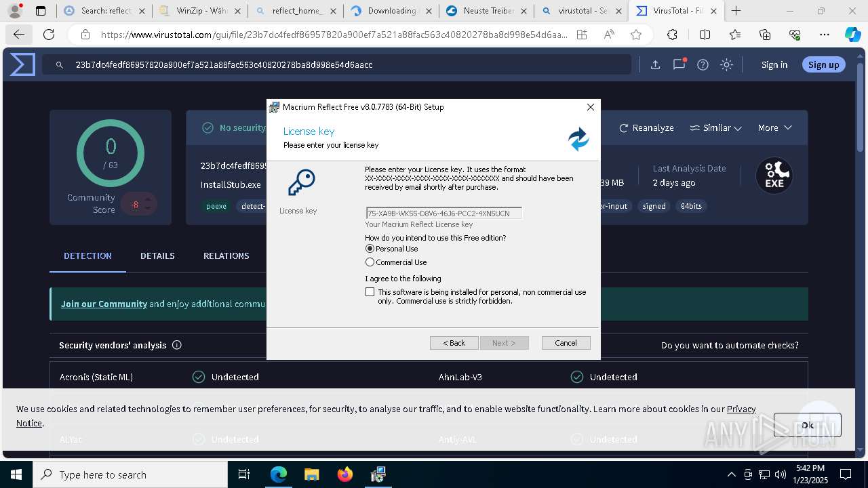The width and height of the screenshot is (868, 488).
Task: Refresh the page in Edge
Action: 49,35
